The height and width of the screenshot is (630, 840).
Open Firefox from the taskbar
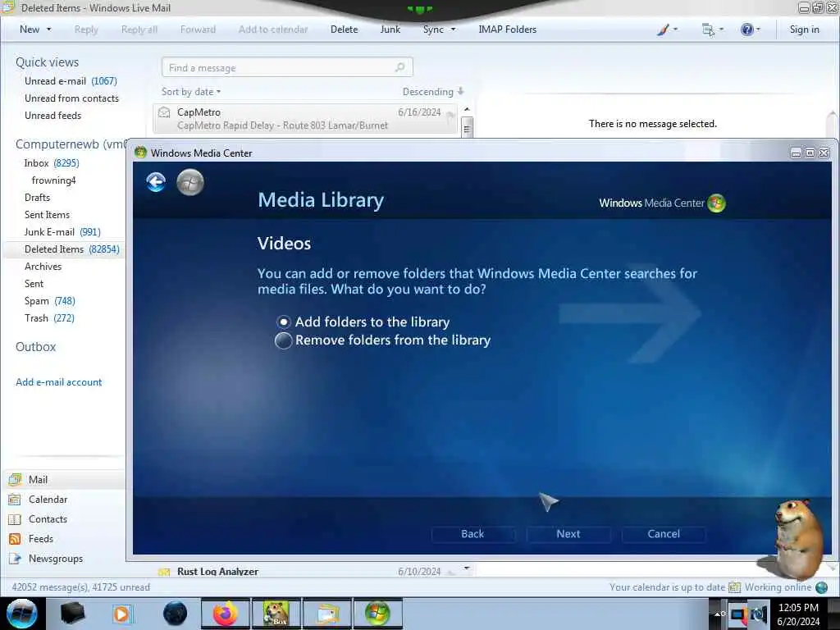coord(225,614)
